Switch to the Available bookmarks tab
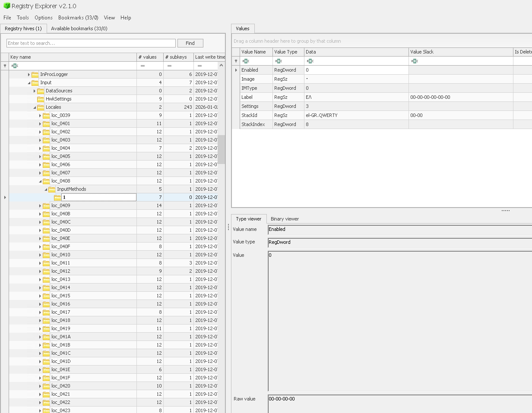Image resolution: width=532 pixels, height=413 pixels. [x=79, y=28]
